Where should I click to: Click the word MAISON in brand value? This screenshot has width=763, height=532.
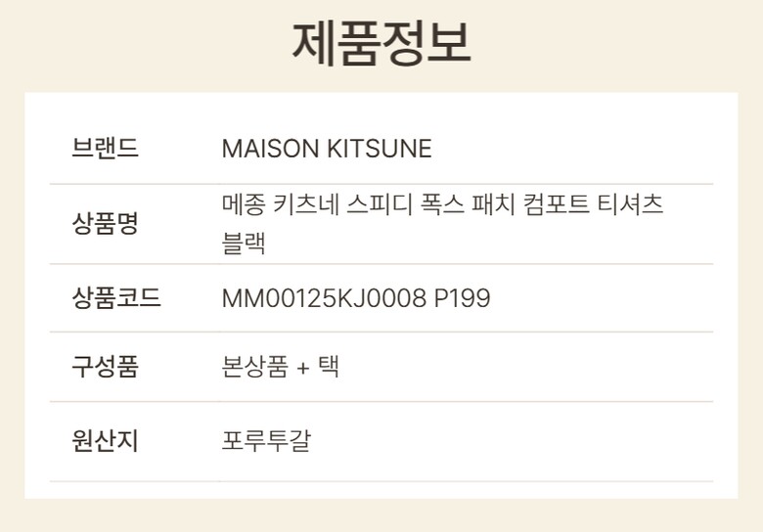tap(271, 149)
